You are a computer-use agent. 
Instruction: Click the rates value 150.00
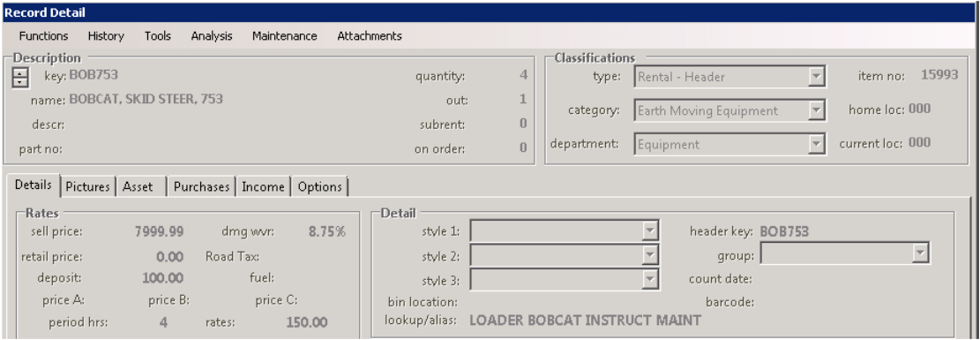tap(307, 322)
